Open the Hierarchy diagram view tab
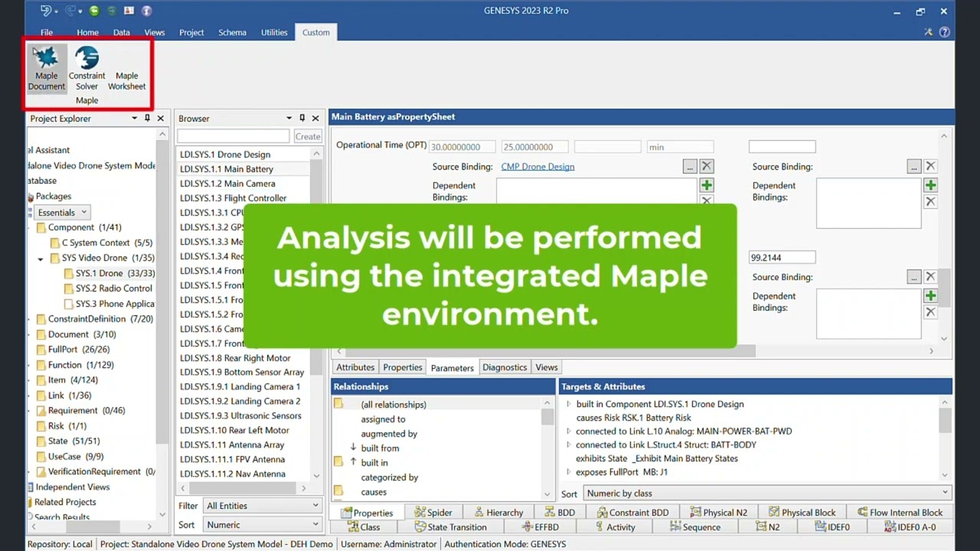 [x=498, y=513]
